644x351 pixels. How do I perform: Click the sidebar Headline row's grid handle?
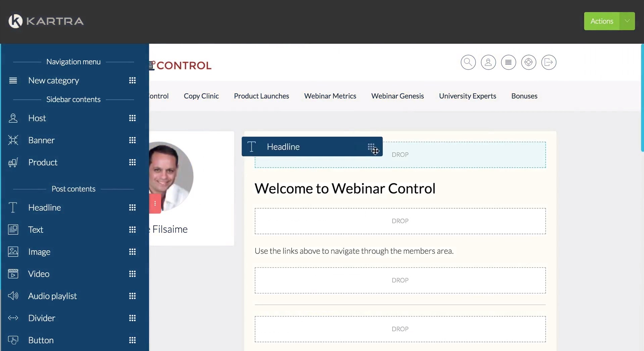[x=133, y=208]
